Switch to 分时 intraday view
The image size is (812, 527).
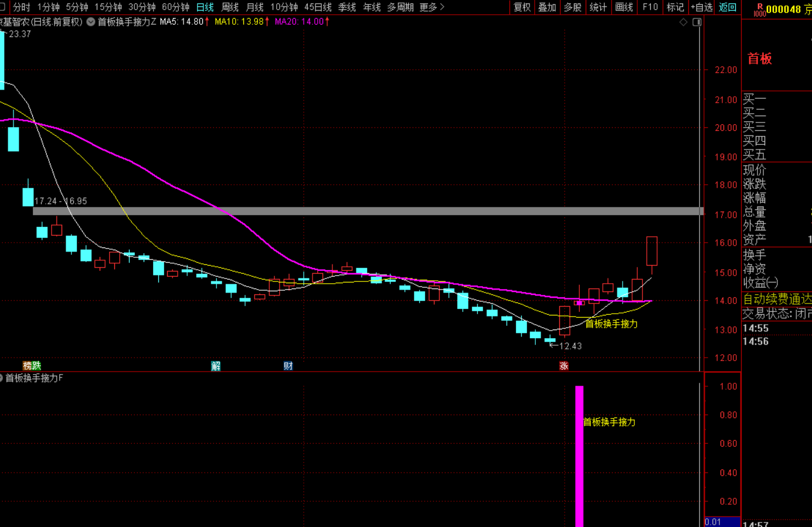click(22, 7)
